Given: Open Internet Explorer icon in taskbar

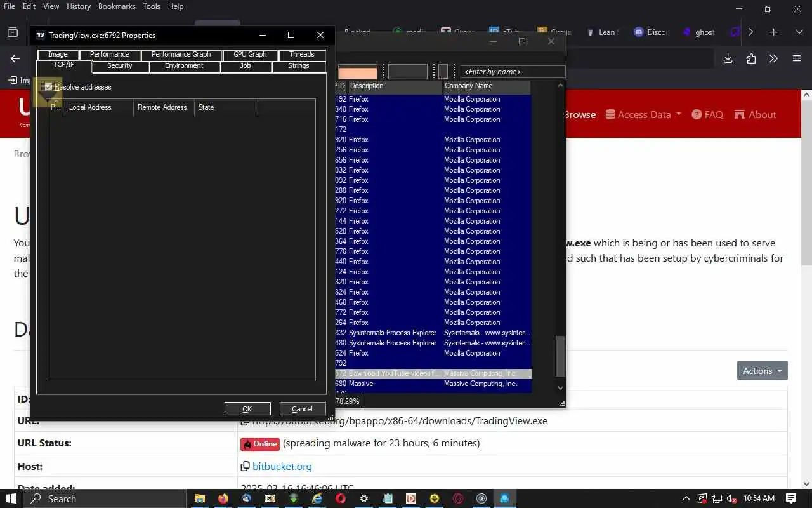Looking at the screenshot, I should pos(317,498).
